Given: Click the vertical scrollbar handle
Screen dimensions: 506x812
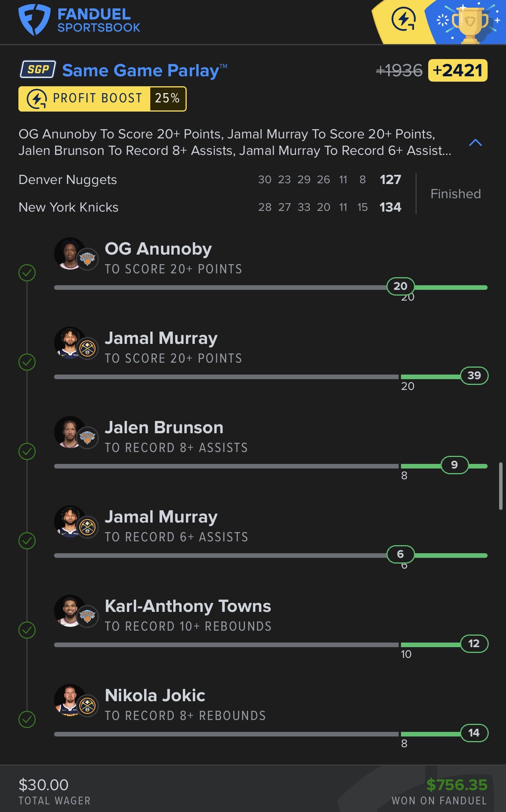Looking at the screenshot, I should [x=501, y=486].
